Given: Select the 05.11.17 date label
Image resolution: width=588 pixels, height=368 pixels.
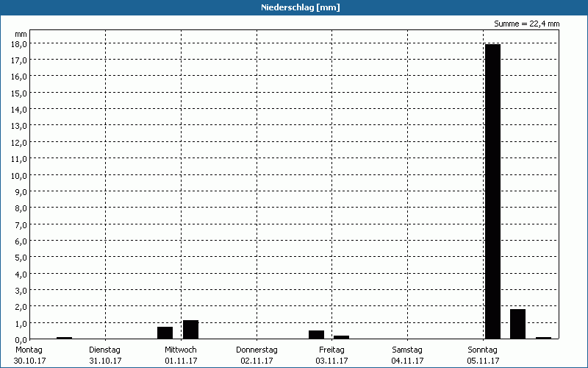Looking at the screenshot, I should tap(484, 361).
